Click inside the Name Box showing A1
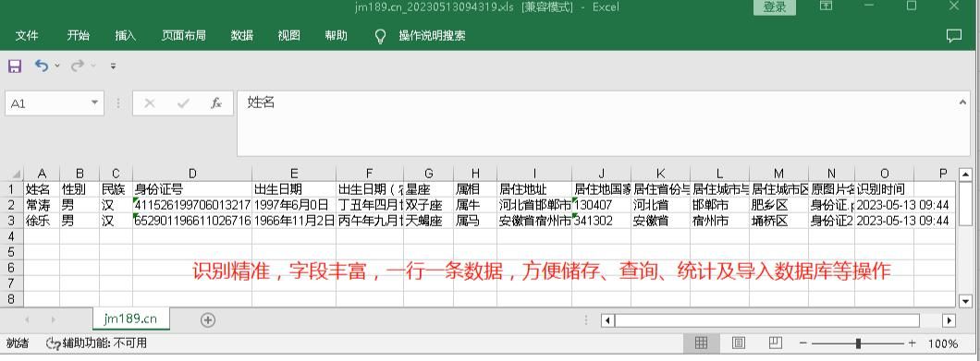This screenshot has width=980, height=361. pos(47,103)
